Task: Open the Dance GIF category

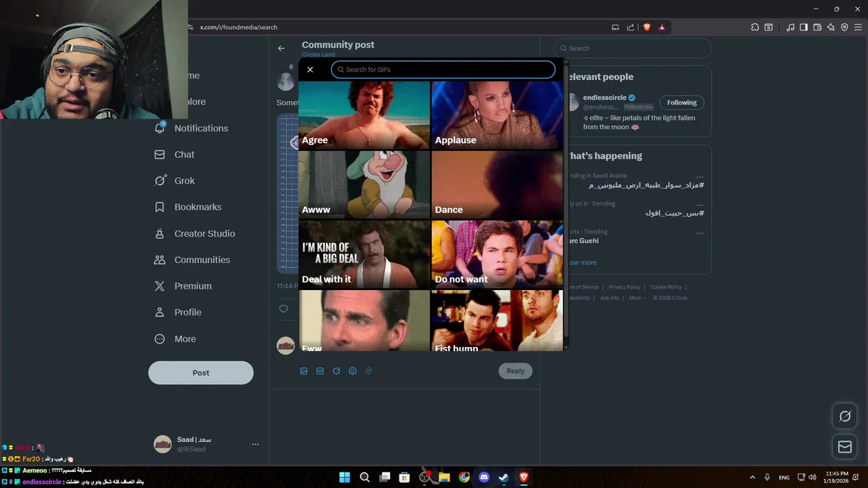Action: [497, 184]
